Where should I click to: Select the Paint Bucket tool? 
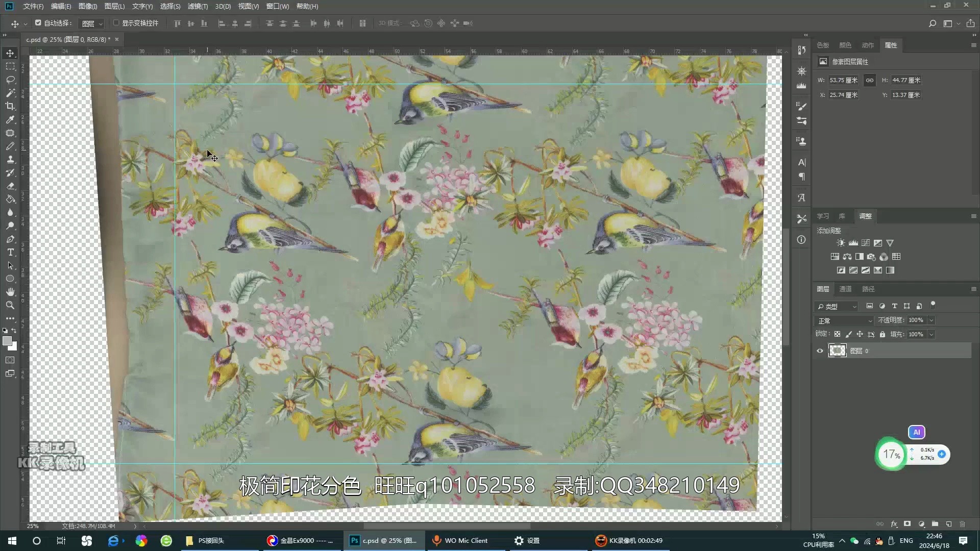[x=10, y=199]
